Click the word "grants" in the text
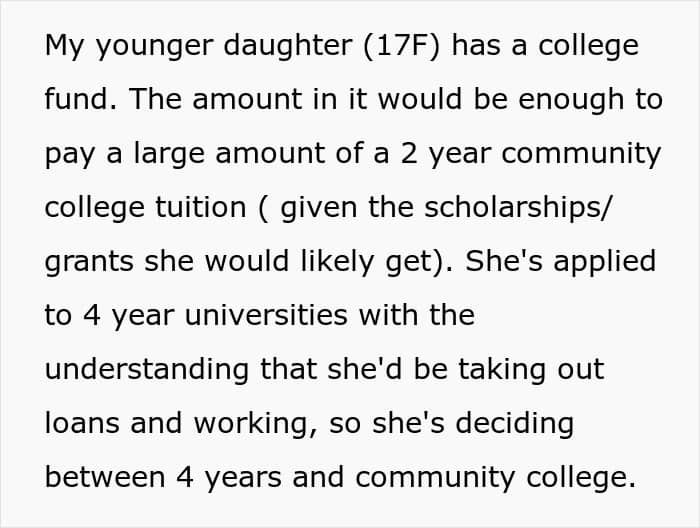 (x=88, y=262)
